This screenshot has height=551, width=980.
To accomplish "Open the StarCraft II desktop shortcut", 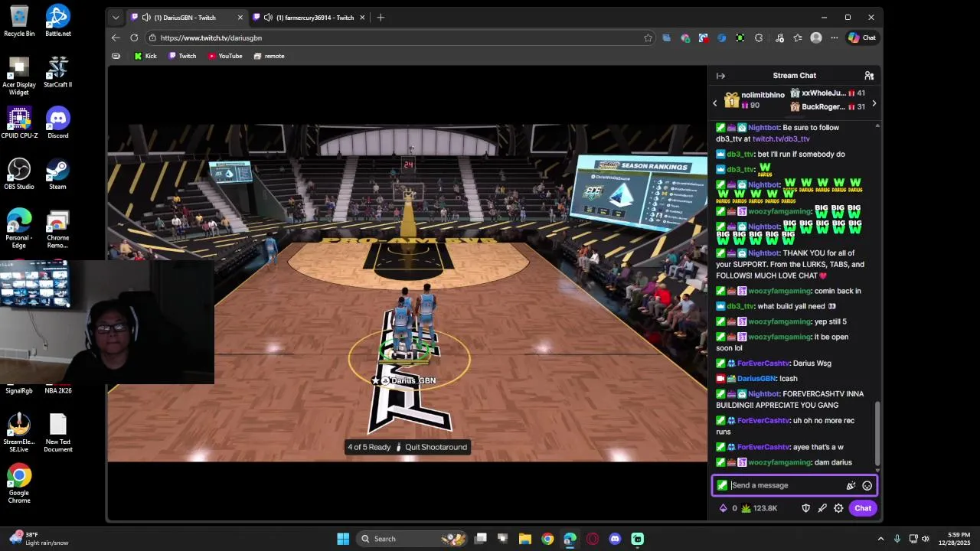I will [x=57, y=72].
